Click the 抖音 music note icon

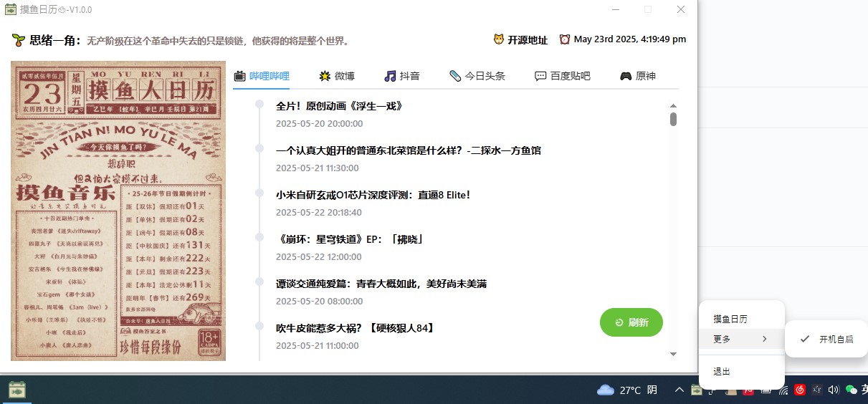click(390, 76)
